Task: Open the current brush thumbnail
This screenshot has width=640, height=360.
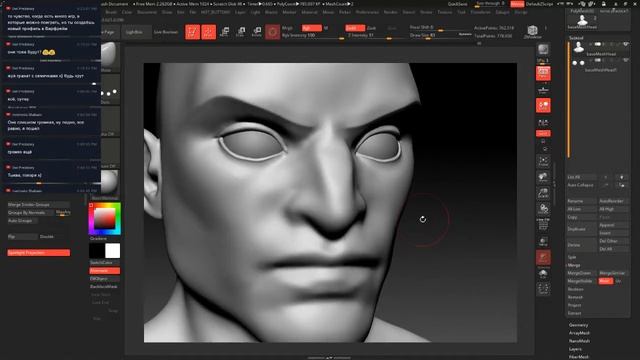Action: click(110, 57)
